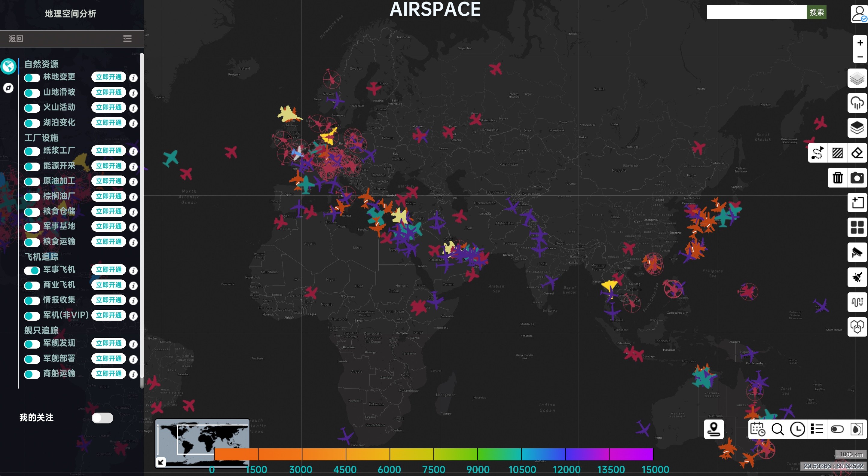Click 立即开通 for 军机(非VIP)
The height and width of the screenshot is (476, 868).
109,315
